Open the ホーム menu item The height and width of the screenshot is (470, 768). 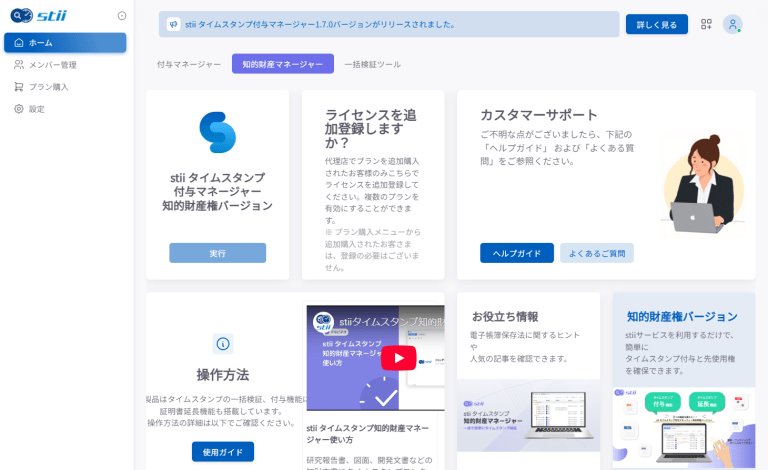point(65,43)
